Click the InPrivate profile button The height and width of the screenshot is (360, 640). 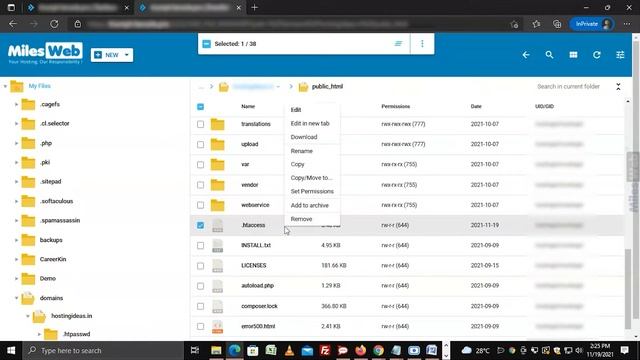[x=592, y=24]
